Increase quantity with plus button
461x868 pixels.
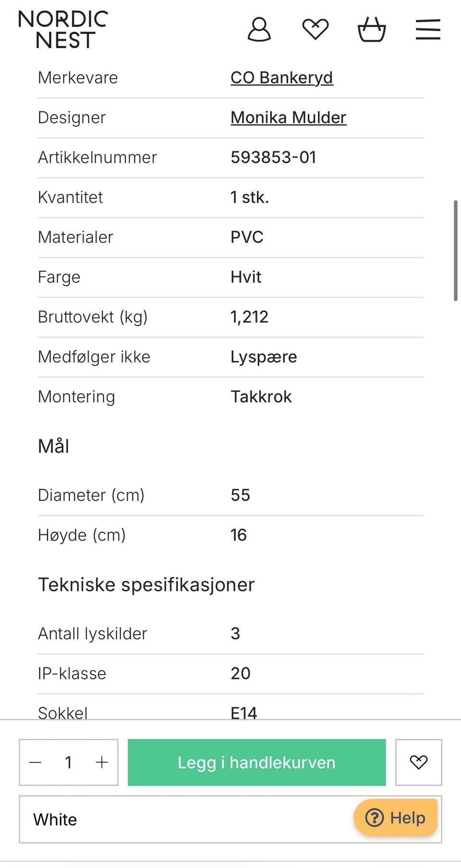coord(102,762)
